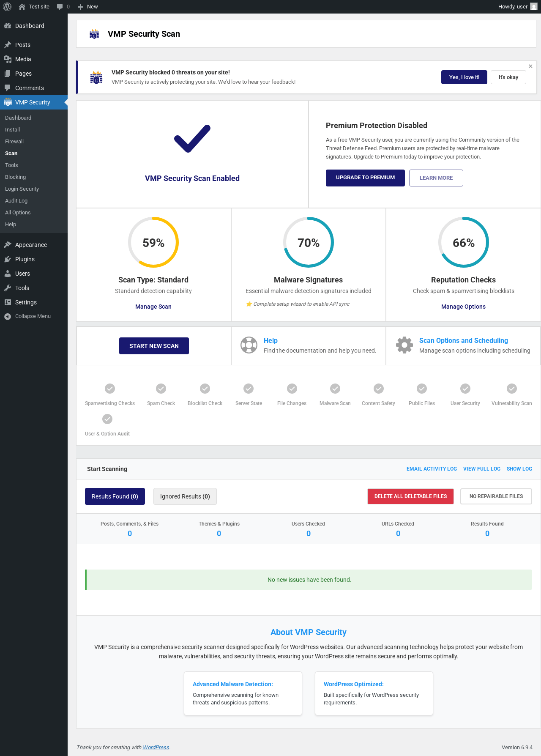Click the Spamvertising Checks checkmark icon

(x=110, y=389)
